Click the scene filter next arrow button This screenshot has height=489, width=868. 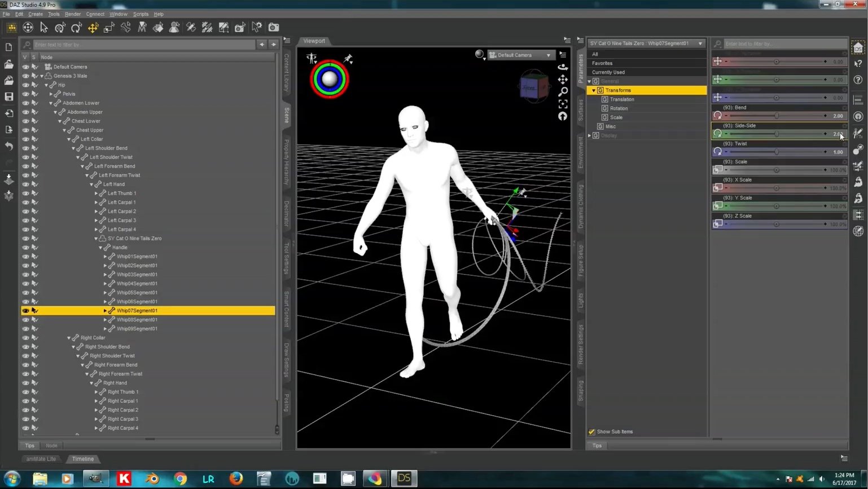274,44
